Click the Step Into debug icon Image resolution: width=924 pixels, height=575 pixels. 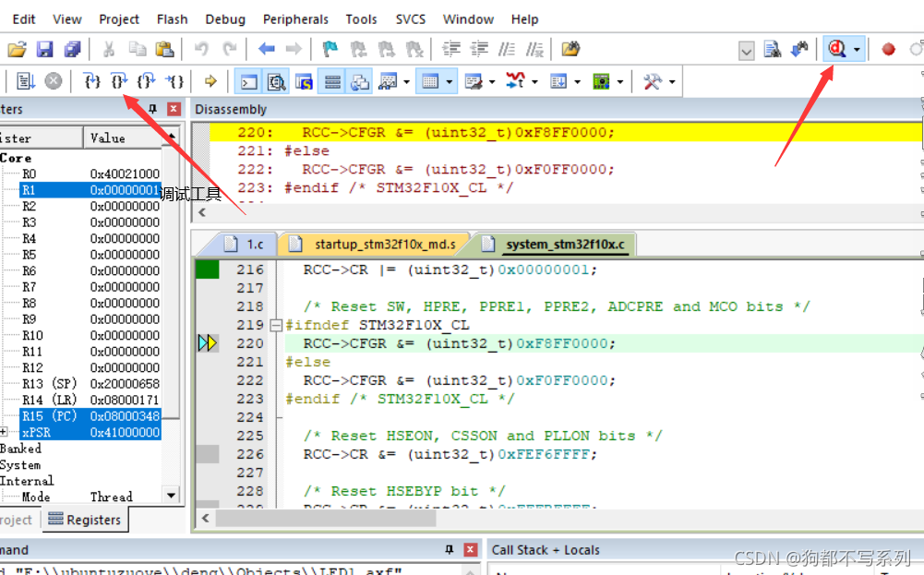coord(91,81)
